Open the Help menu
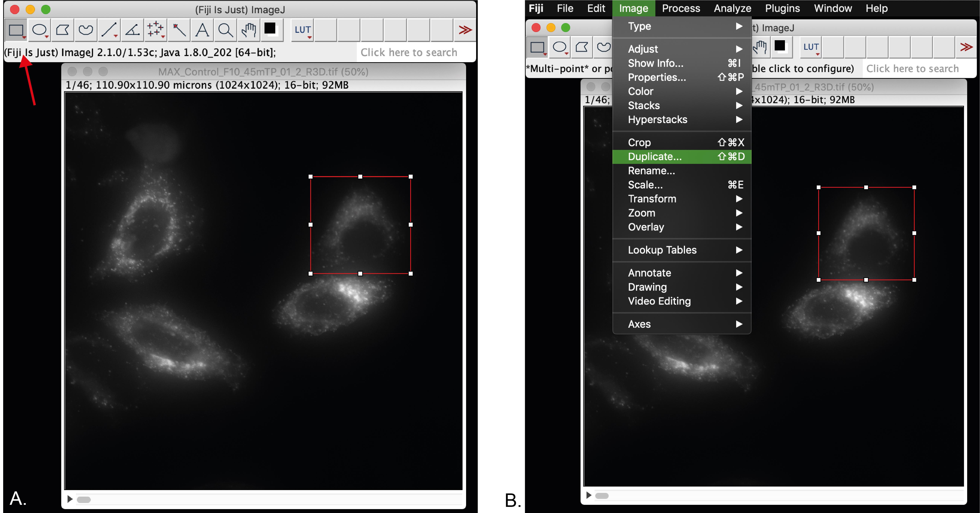Screen dimensions: 980x513 click(877, 8)
